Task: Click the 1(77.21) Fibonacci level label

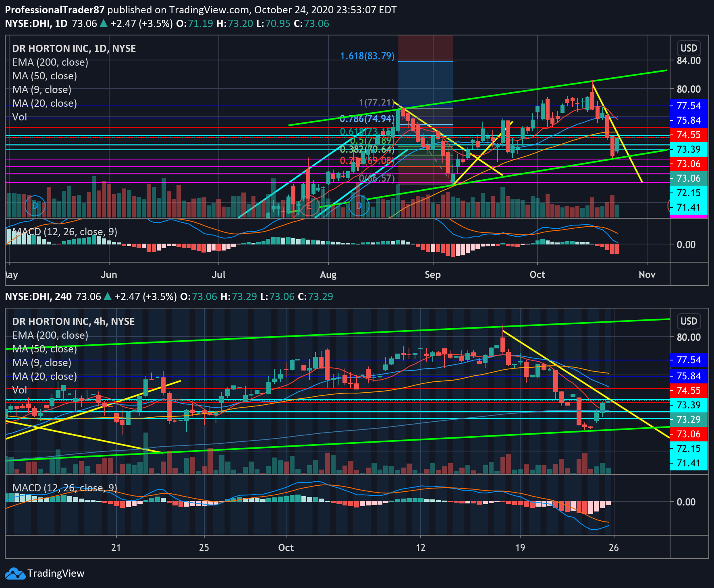Action: pos(377,103)
